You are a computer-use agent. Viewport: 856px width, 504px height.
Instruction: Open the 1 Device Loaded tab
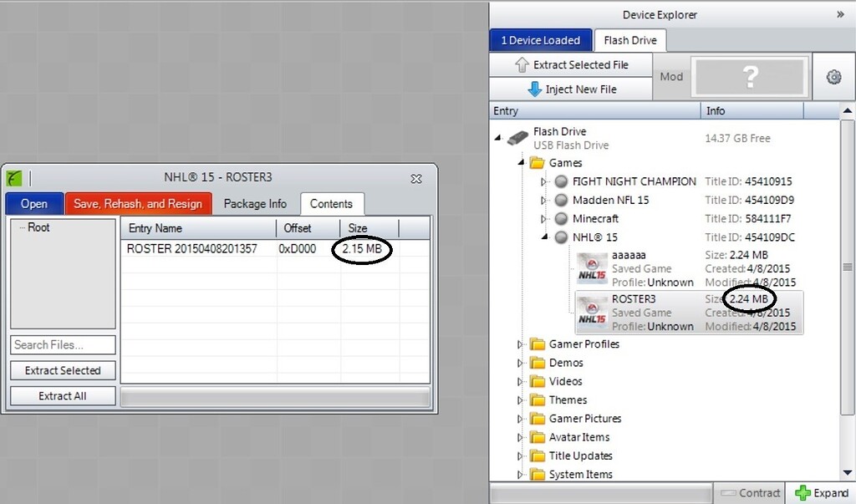pos(541,40)
